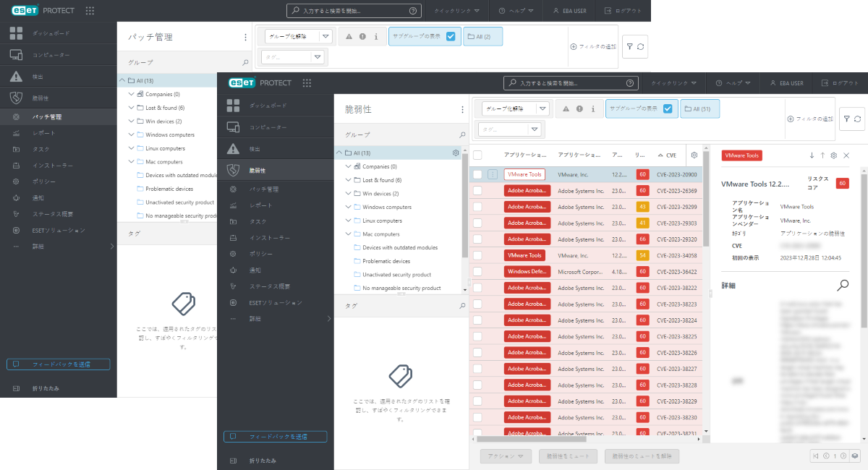This screenshot has width=868, height=470.
Task: Open the アクション dropdown at the bottom
Action: (506, 456)
